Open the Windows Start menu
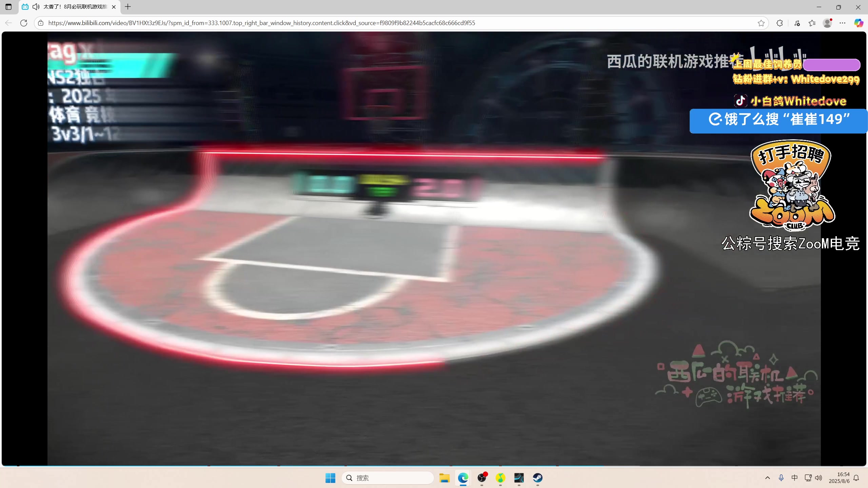The width and height of the screenshot is (868, 488). (x=330, y=478)
